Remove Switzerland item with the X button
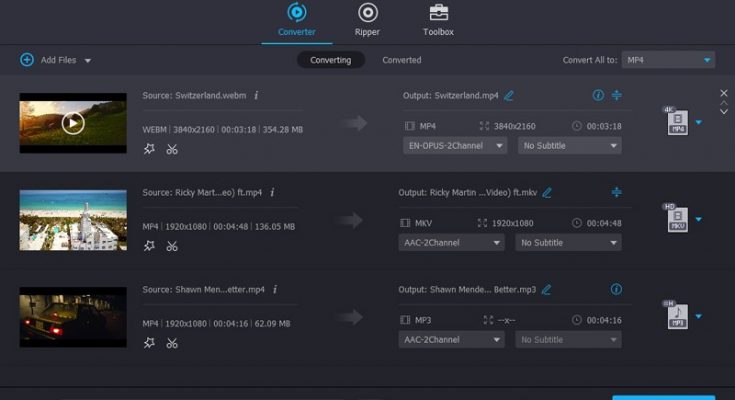Screen dimensions: 735x400 (x=724, y=93)
